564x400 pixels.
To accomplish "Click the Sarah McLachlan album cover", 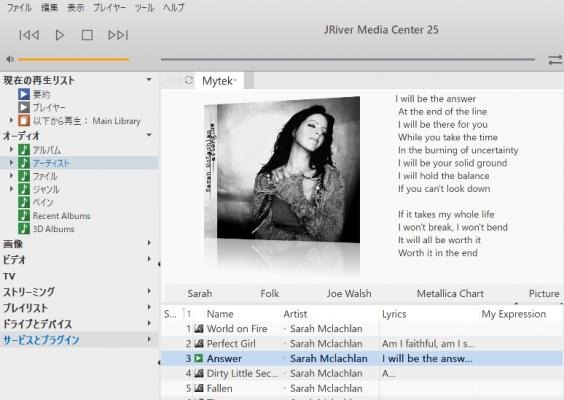I will [282, 169].
